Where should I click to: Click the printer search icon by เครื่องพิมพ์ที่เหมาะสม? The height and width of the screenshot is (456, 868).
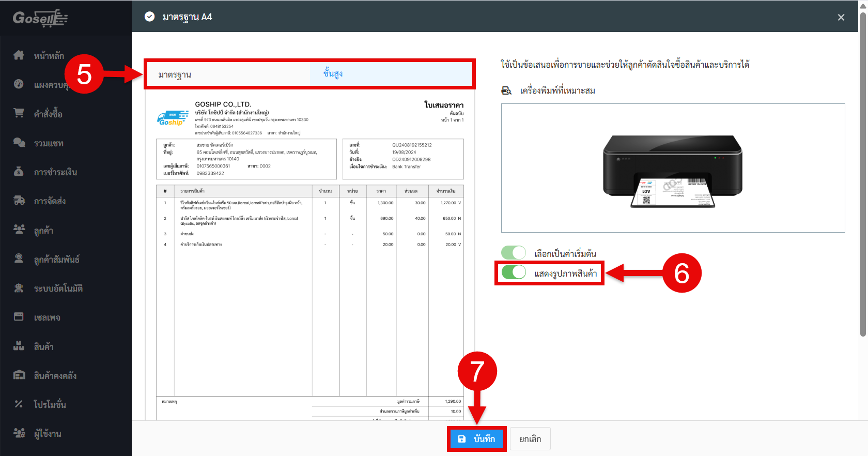click(x=506, y=90)
